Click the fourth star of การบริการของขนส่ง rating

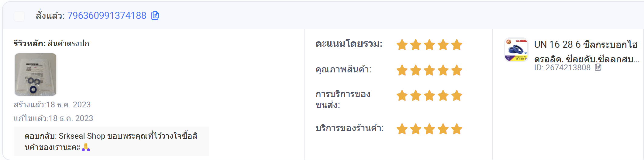(443, 96)
